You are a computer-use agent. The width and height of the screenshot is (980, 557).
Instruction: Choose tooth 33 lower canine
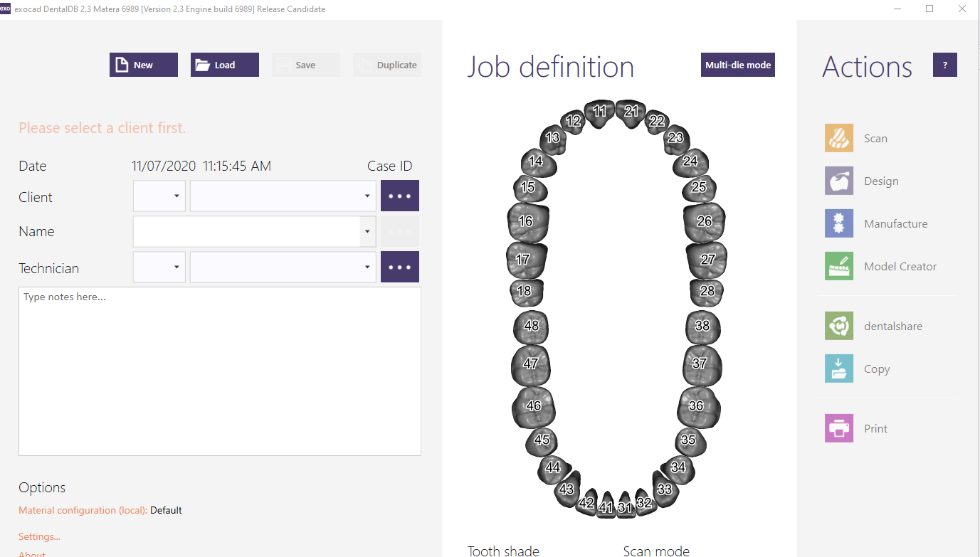(x=664, y=489)
